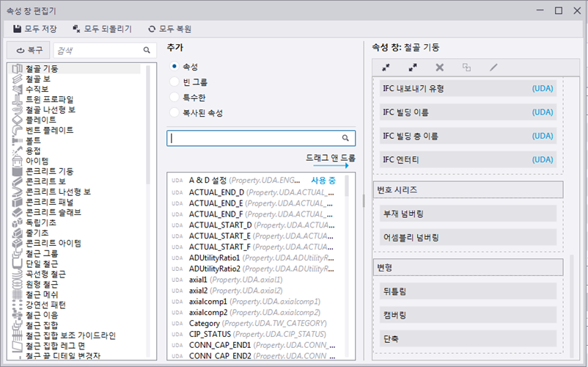
Task: Collapse the 변형 group header
Action: point(468,266)
